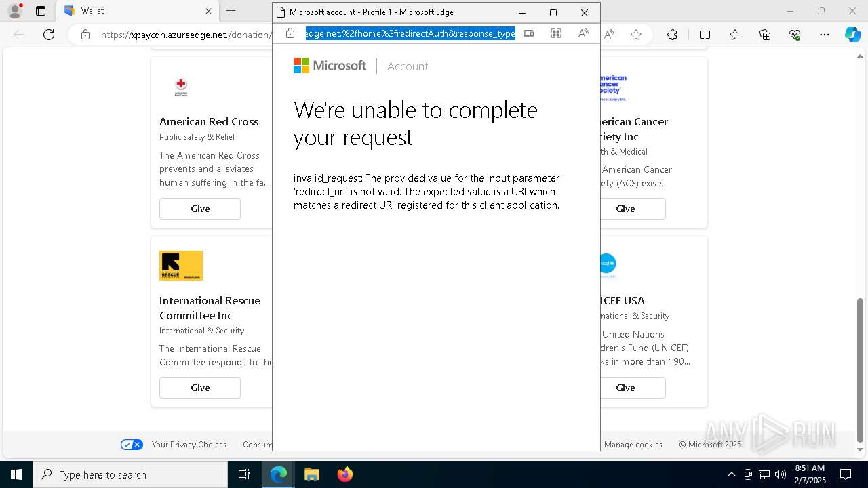Open the American Red Cross title

coord(209,122)
